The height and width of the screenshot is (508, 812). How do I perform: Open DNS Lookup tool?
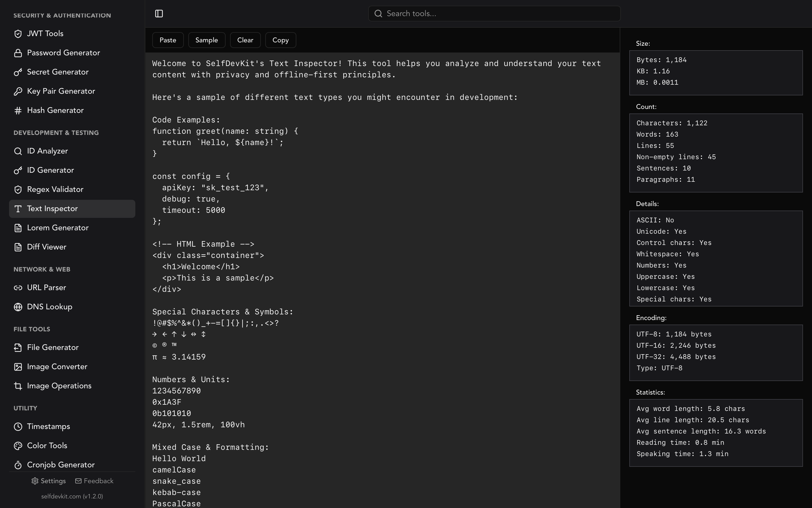point(72,307)
